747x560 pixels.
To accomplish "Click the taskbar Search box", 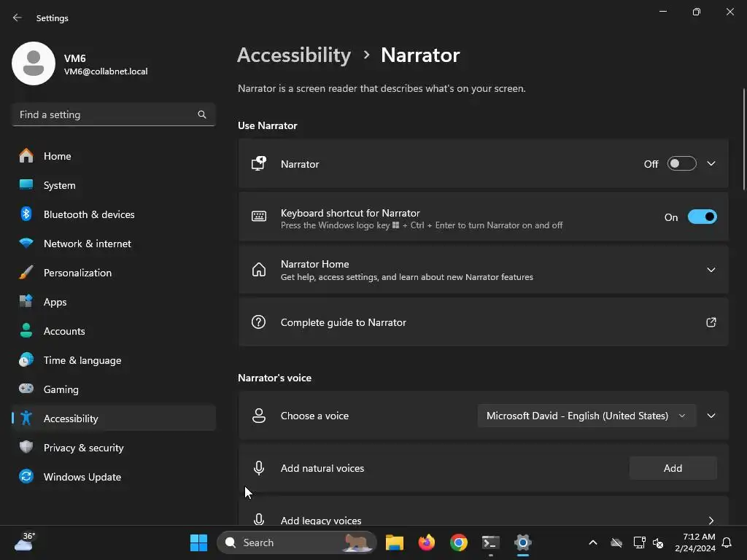I will (296, 542).
